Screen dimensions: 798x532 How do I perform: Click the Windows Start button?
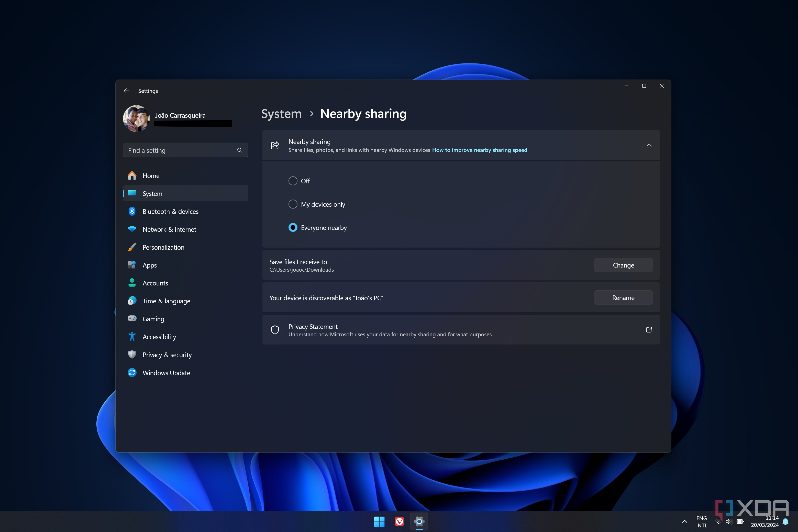pos(379,522)
